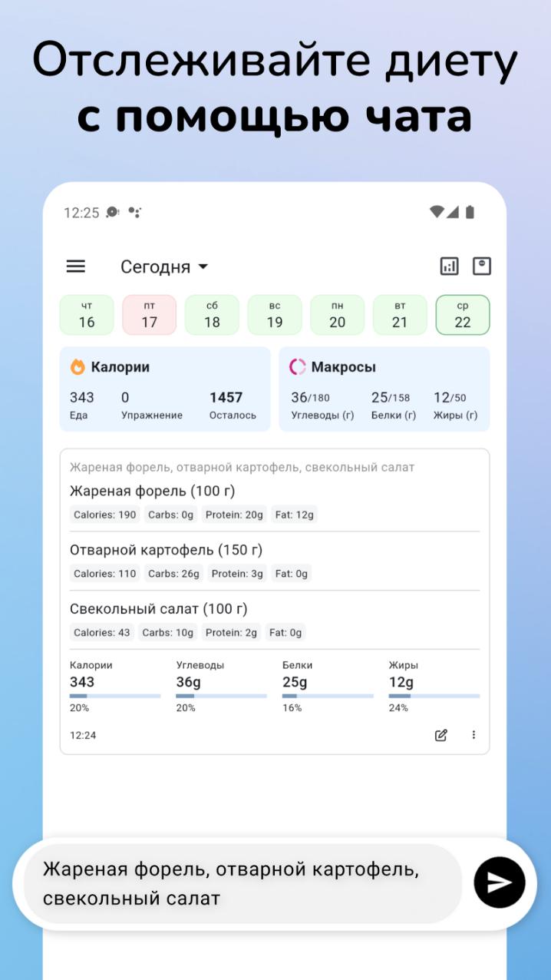Choose Monday 20 in the week strip
Viewport: 551px width, 980px height.
pyautogui.click(x=338, y=315)
